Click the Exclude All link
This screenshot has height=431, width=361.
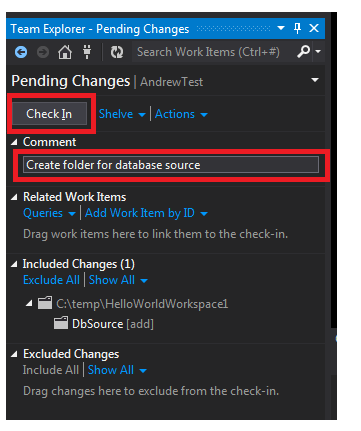tap(51, 280)
